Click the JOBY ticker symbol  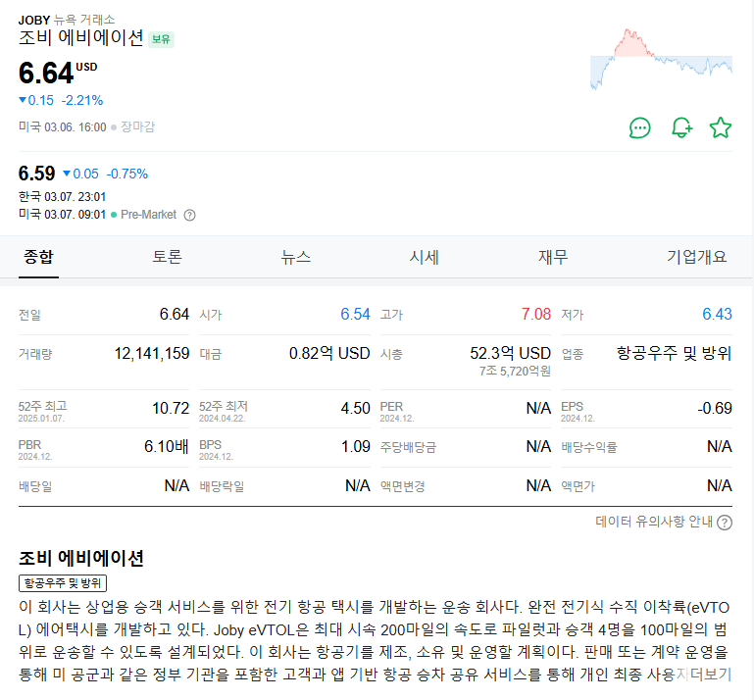tap(34, 21)
